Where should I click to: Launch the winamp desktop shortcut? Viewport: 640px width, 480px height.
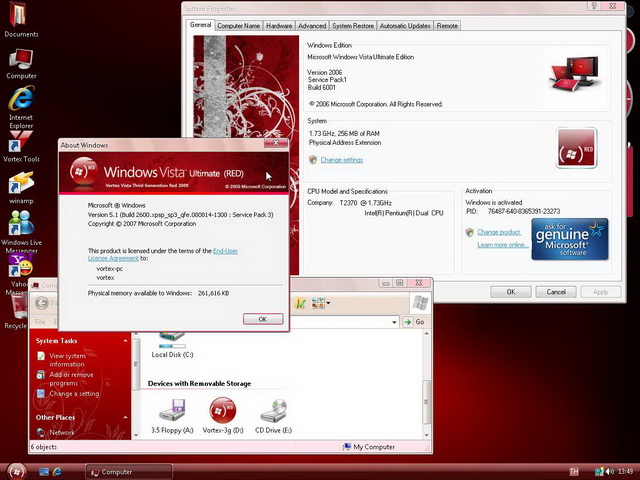[x=21, y=188]
